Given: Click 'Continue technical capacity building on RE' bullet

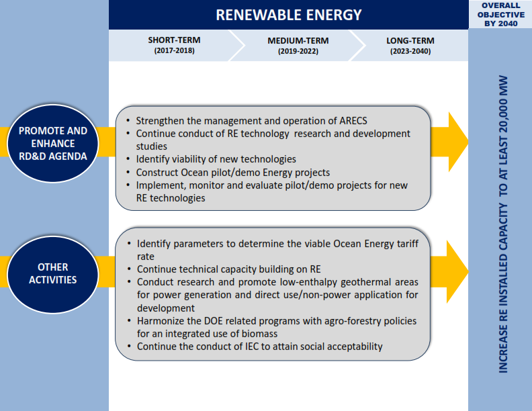Looking at the screenshot, I should [224, 269].
